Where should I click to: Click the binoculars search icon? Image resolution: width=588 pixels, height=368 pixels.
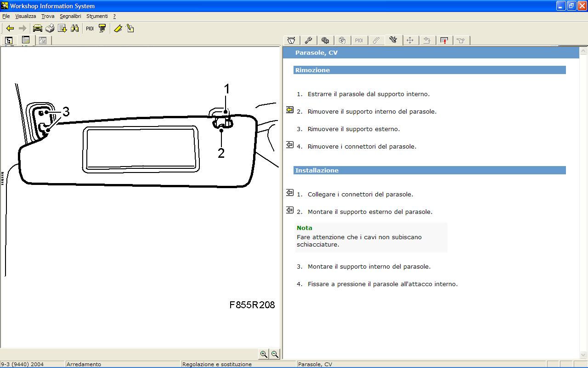[74, 29]
